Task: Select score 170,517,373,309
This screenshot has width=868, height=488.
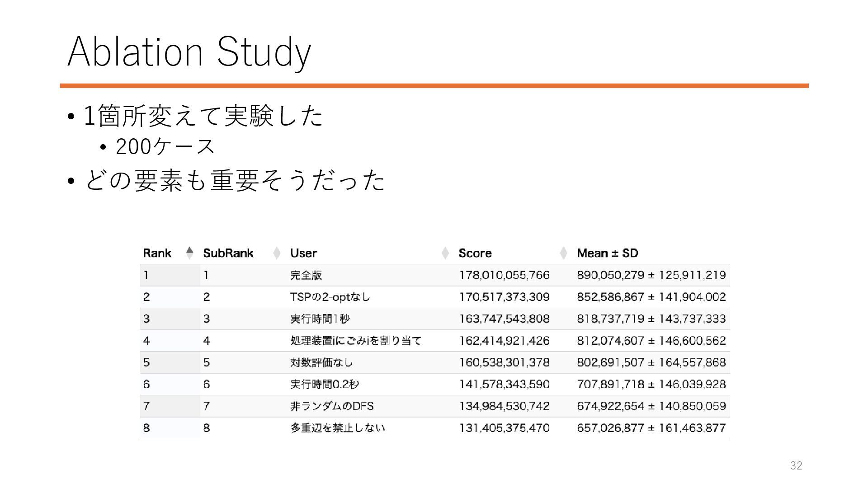Action: pyautogui.click(x=504, y=297)
